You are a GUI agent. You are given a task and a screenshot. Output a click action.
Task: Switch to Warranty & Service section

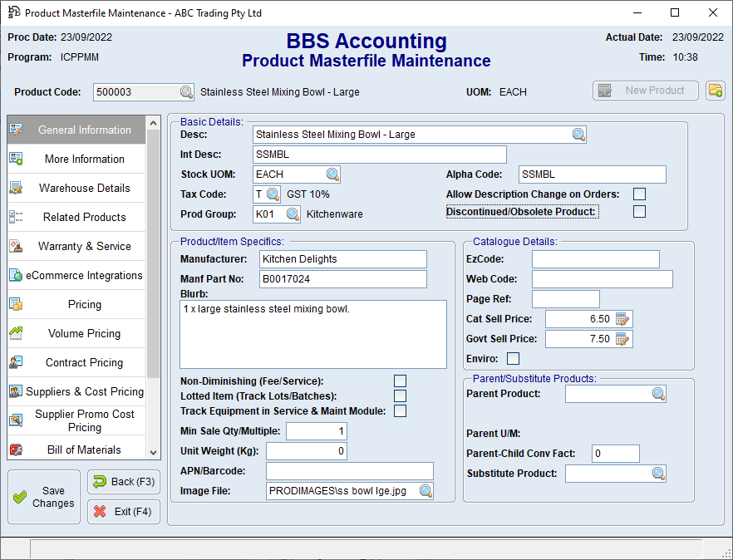[85, 247]
